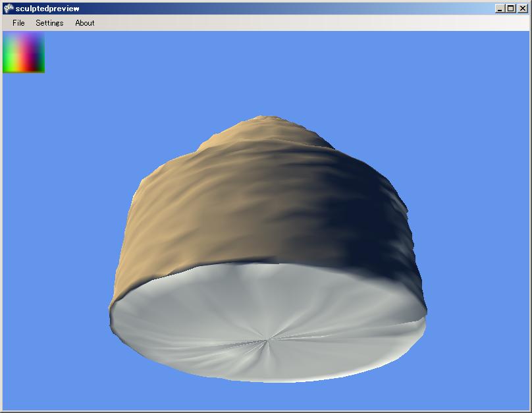532x413 pixels.
Task: Click the sculptedpreview app icon in title bar
Action: pyautogui.click(x=9, y=9)
